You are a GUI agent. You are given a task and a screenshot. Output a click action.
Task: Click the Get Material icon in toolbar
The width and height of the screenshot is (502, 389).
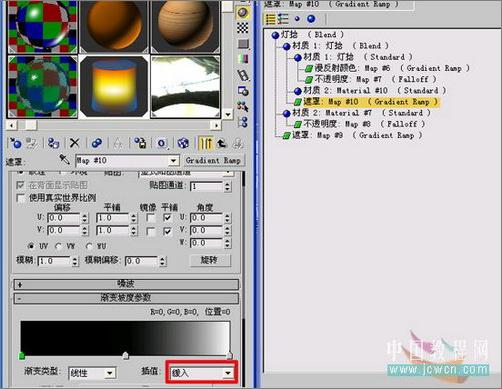tap(15, 143)
